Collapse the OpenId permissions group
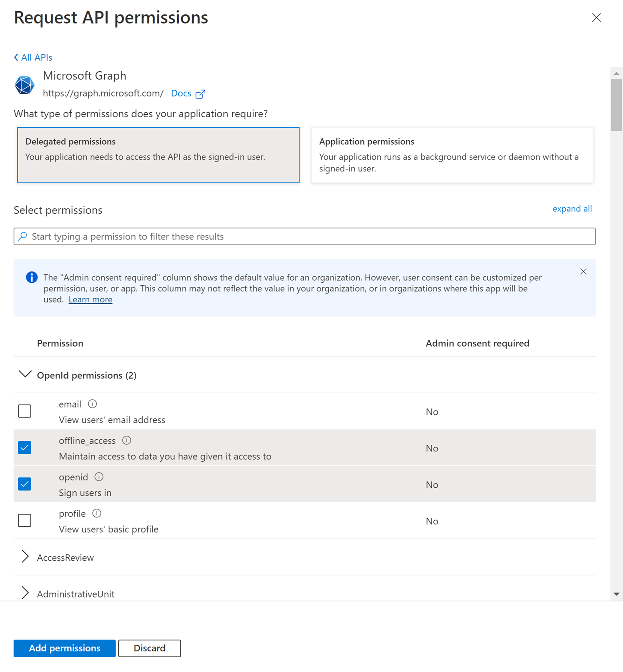The width and height of the screenshot is (623, 672). pyautogui.click(x=25, y=374)
